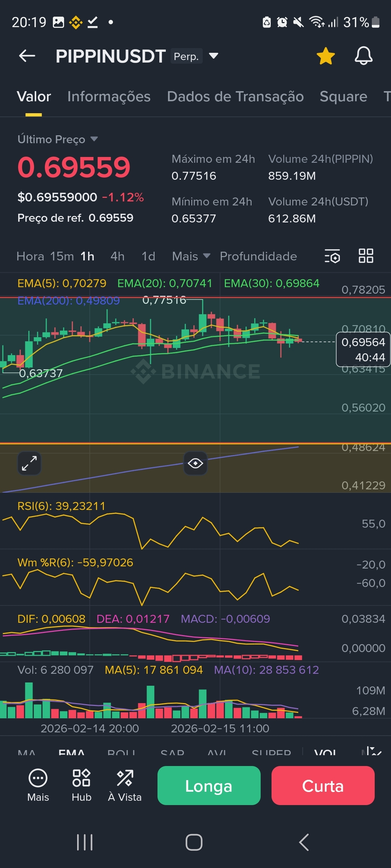Tap the Vol: 6 280 097 label
The image size is (391, 868).
click(55, 670)
